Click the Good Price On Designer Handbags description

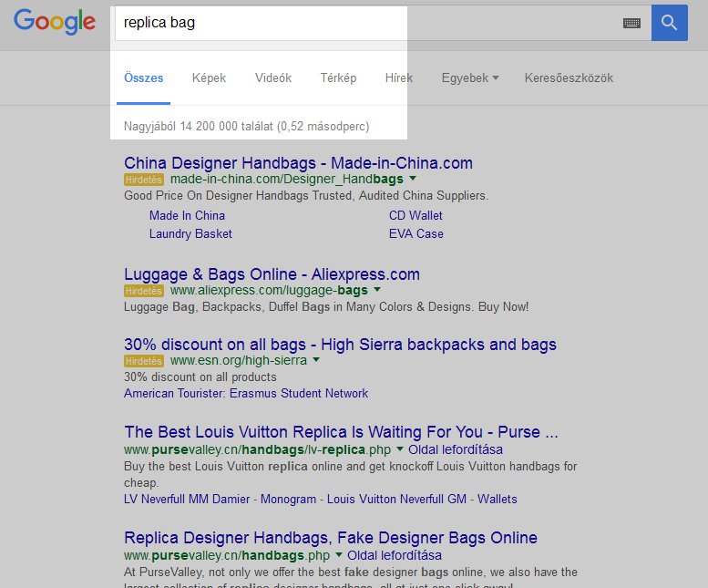pos(306,196)
